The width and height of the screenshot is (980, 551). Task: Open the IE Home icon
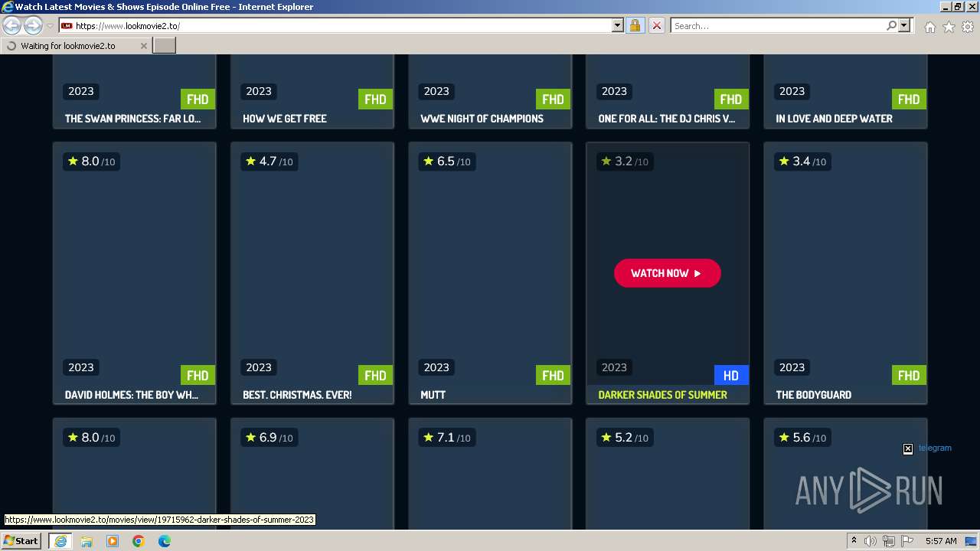[x=929, y=27]
